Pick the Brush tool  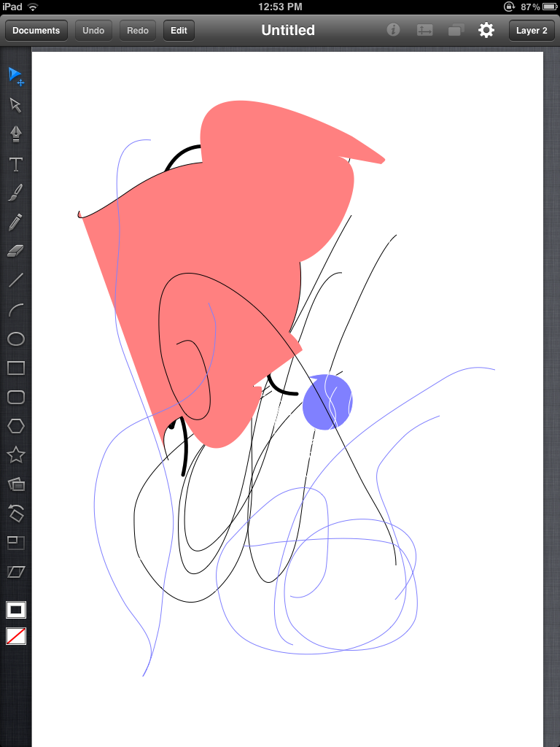15,193
